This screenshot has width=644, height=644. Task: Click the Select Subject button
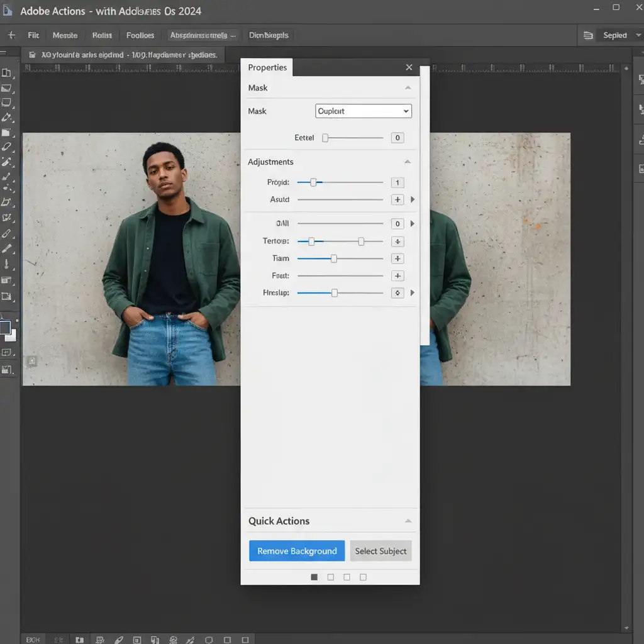380,551
